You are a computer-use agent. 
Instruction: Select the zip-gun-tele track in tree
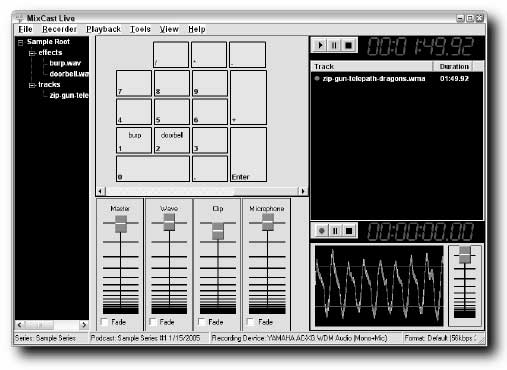(69, 95)
